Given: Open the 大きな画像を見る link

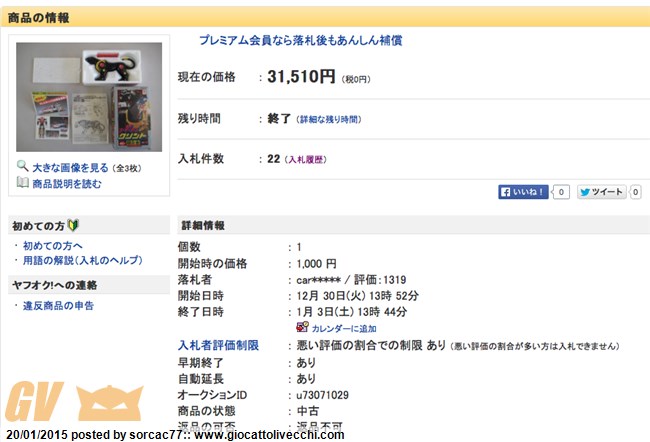Looking at the screenshot, I should click(x=70, y=168).
